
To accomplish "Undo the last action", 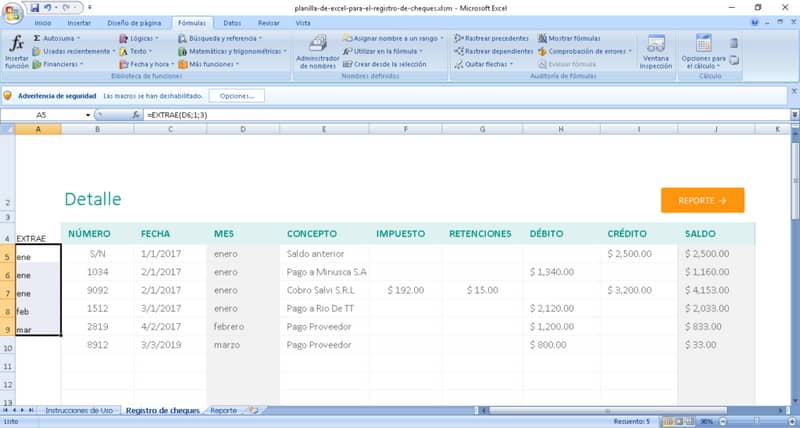I will coord(47,8).
